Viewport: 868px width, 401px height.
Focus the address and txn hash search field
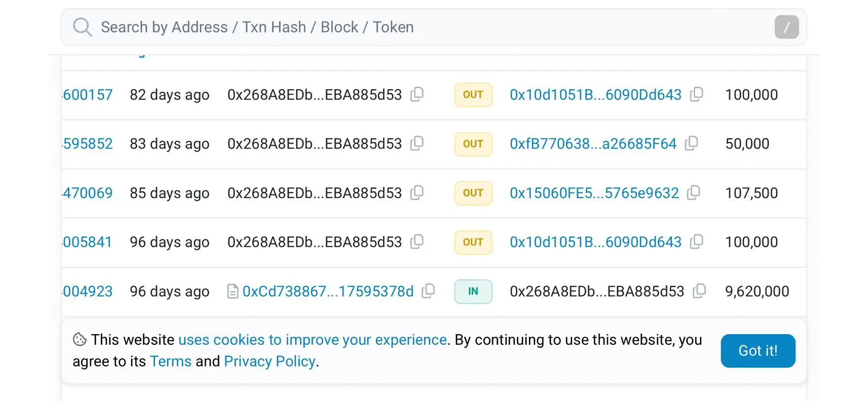pyautogui.click(x=426, y=27)
